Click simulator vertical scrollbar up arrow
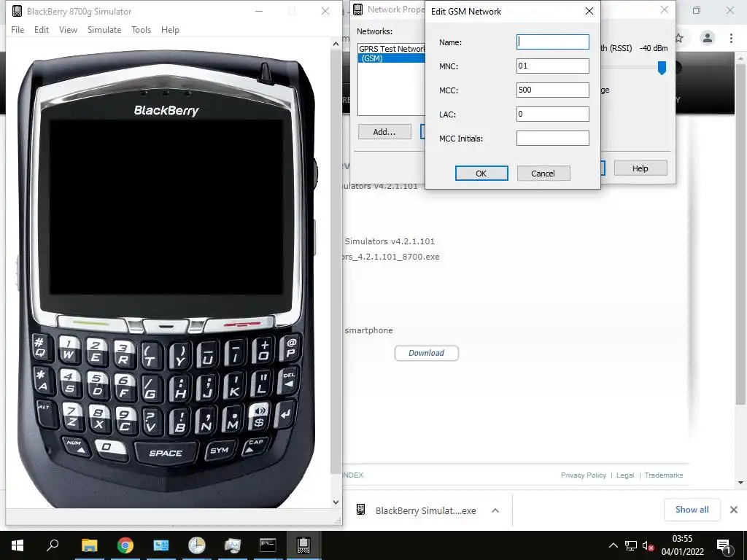This screenshot has height=560, width=747. (336, 44)
